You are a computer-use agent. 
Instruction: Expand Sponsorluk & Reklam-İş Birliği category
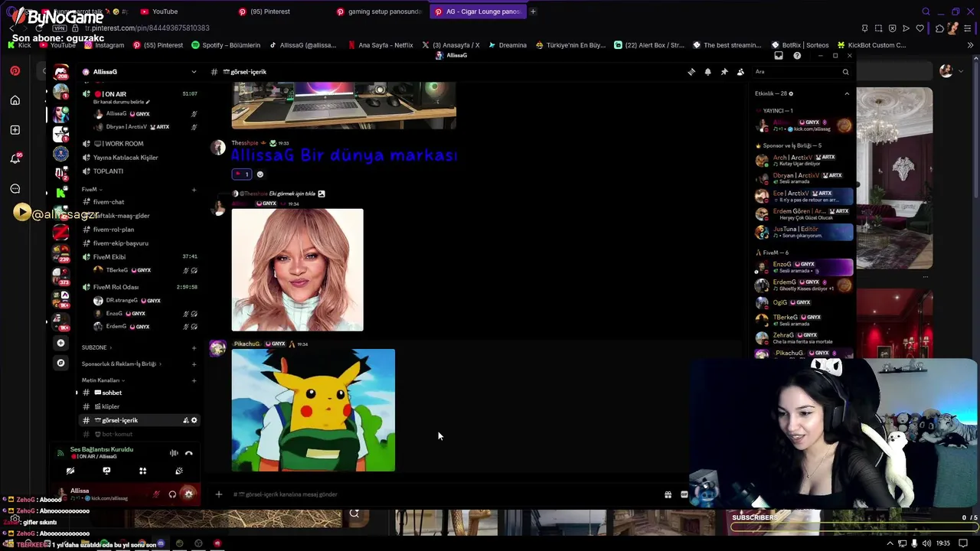[x=121, y=364]
